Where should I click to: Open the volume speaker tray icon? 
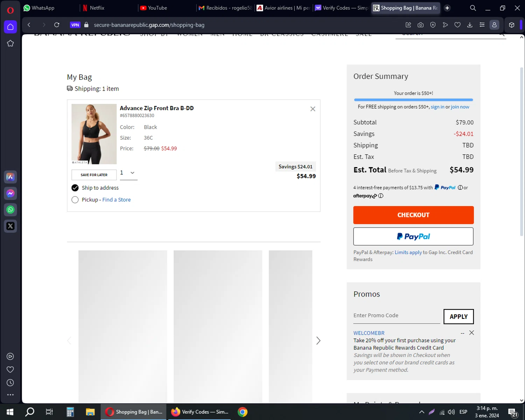pos(451,412)
